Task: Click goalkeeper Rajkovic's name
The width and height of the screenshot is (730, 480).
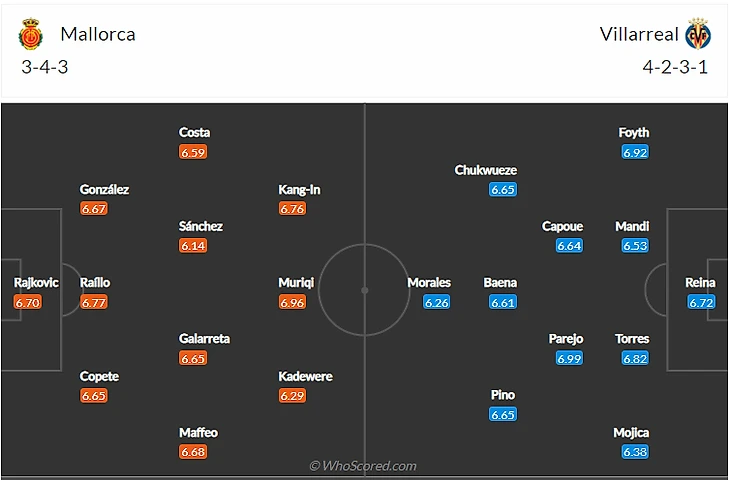Action: pos(36,283)
